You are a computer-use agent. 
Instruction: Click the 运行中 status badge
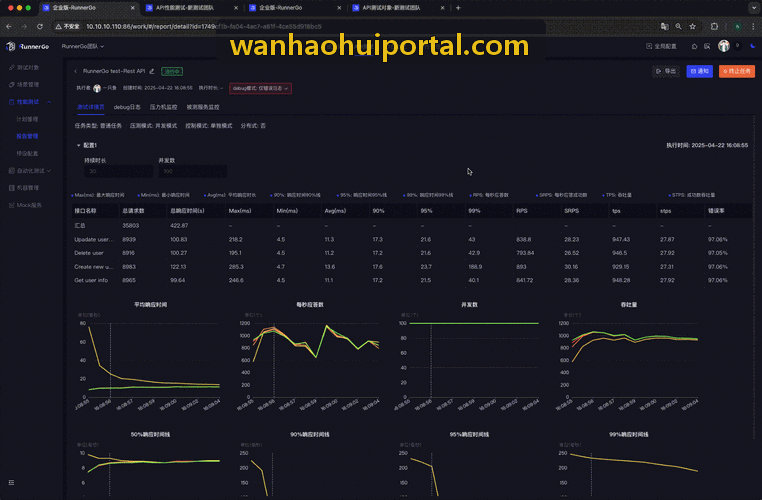(172, 71)
